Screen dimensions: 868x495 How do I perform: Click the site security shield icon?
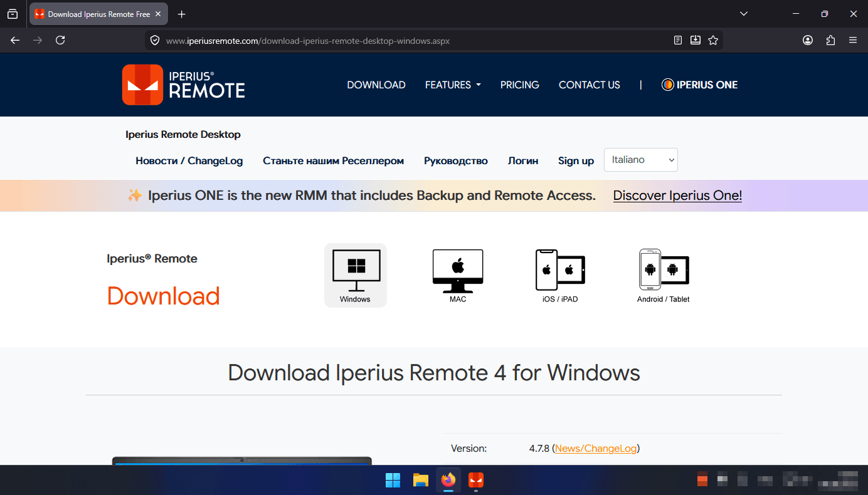(x=155, y=41)
